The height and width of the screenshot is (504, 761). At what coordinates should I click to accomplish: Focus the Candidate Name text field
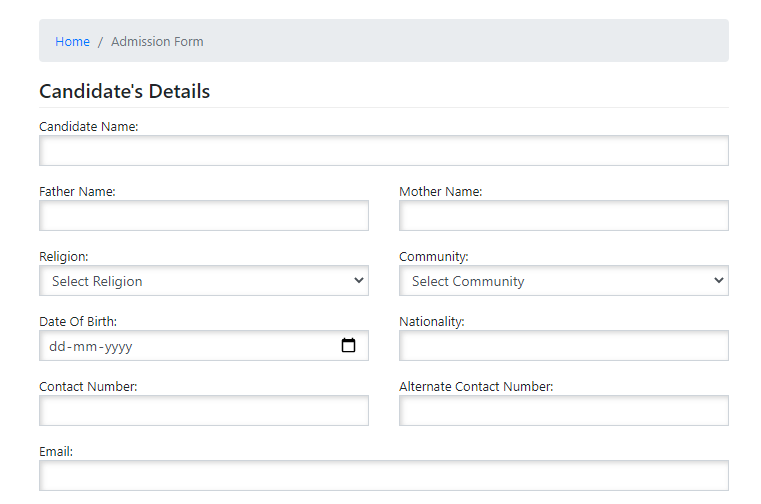coord(383,151)
